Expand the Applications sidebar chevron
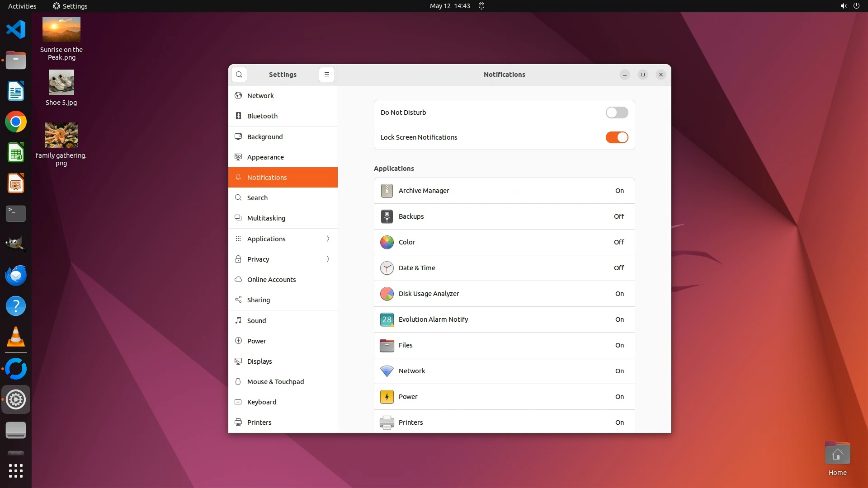The height and width of the screenshot is (488, 868). [328, 239]
